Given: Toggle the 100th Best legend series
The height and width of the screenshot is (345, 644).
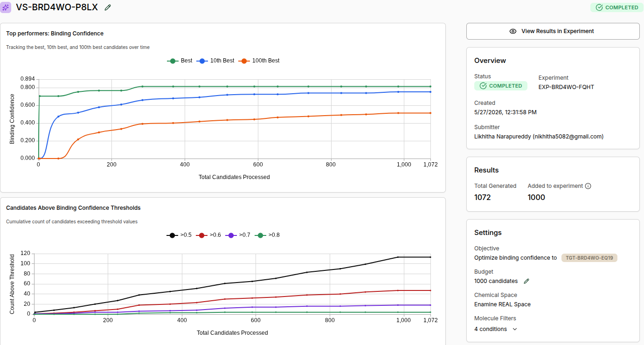Looking at the screenshot, I should coord(259,61).
